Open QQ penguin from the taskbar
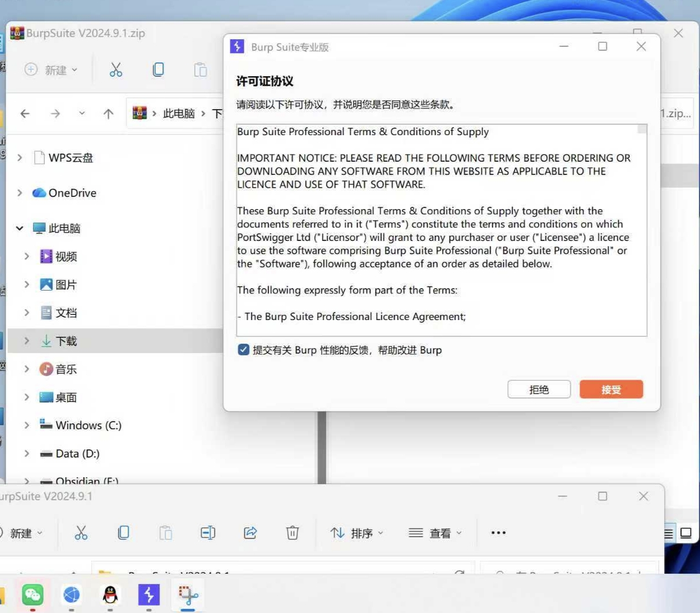Image resolution: width=700 pixels, height=613 pixels. pyautogui.click(x=110, y=594)
